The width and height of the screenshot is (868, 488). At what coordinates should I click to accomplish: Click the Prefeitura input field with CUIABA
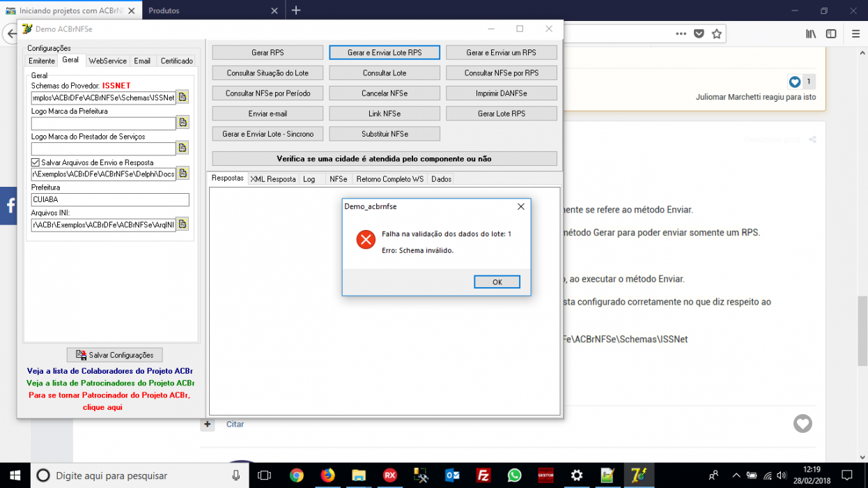pos(110,200)
